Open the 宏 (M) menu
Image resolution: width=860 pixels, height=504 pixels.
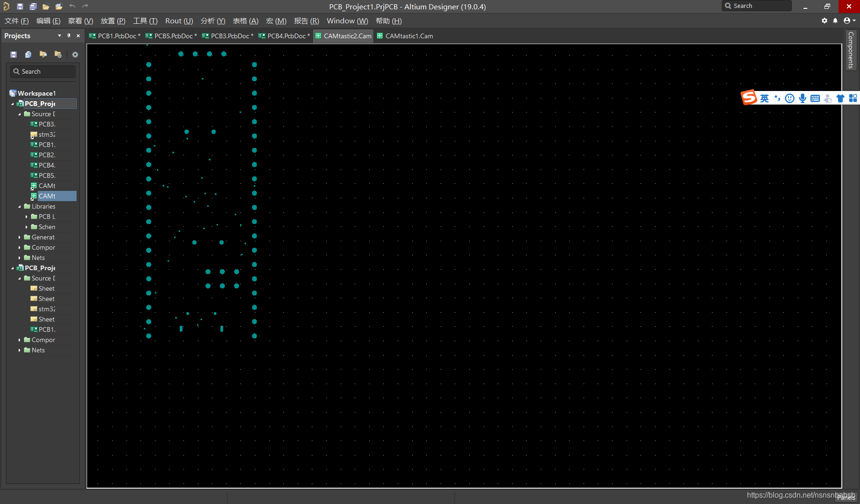click(276, 21)
